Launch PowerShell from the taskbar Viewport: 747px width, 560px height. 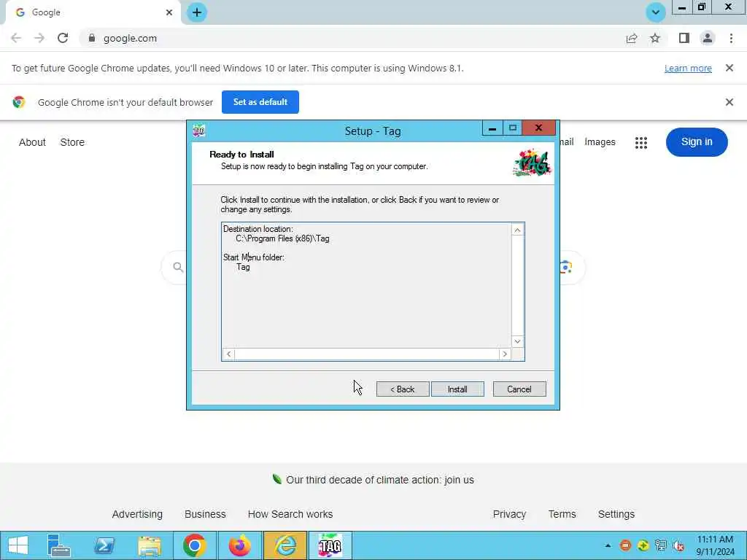coord(104,545)
